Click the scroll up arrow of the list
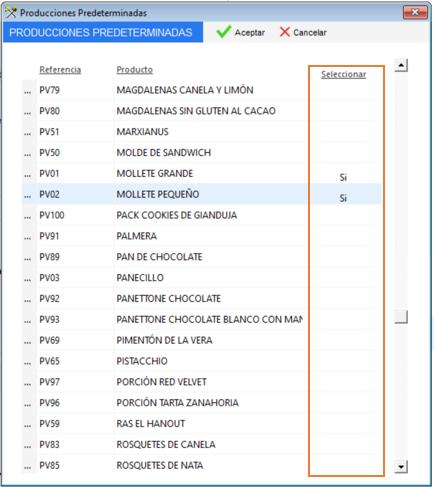The image size is (434, 487). [x=401, y=65]
